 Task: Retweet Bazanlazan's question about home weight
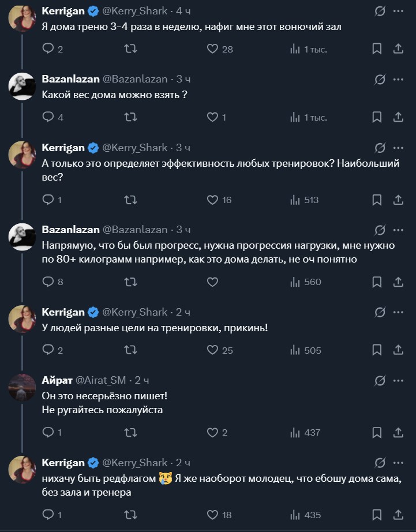pos(131,117)
